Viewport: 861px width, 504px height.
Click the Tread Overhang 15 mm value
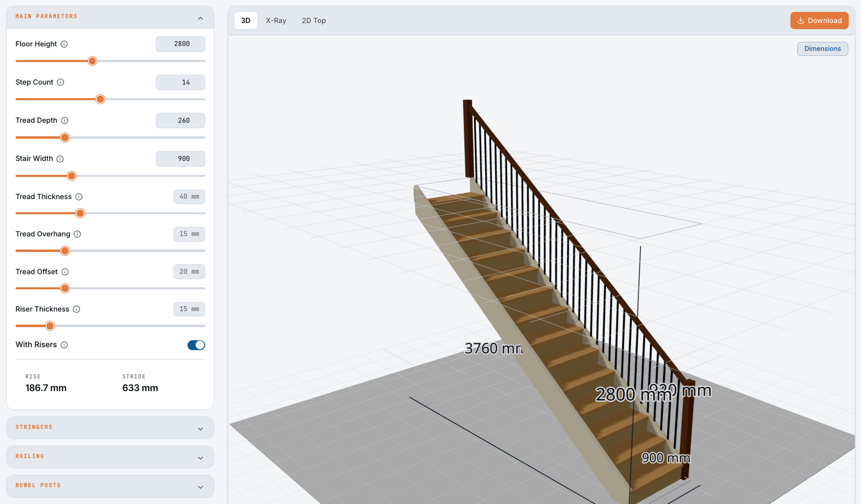coord(189,234)
